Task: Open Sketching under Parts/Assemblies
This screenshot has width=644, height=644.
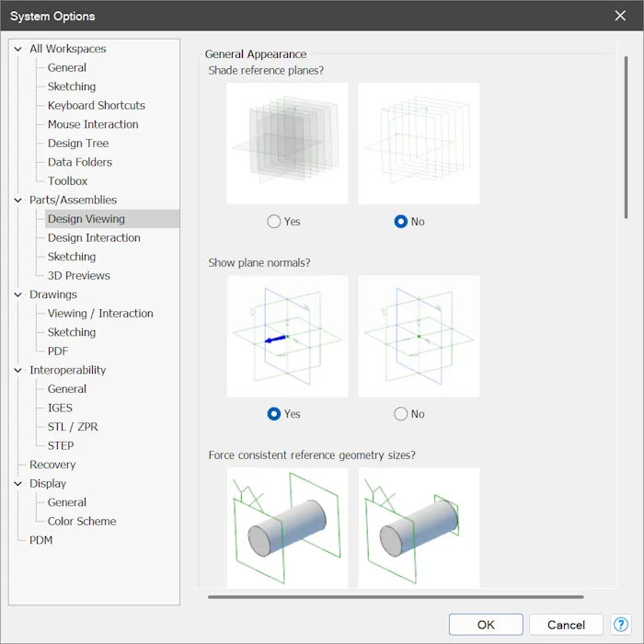Action: point(72,257)
